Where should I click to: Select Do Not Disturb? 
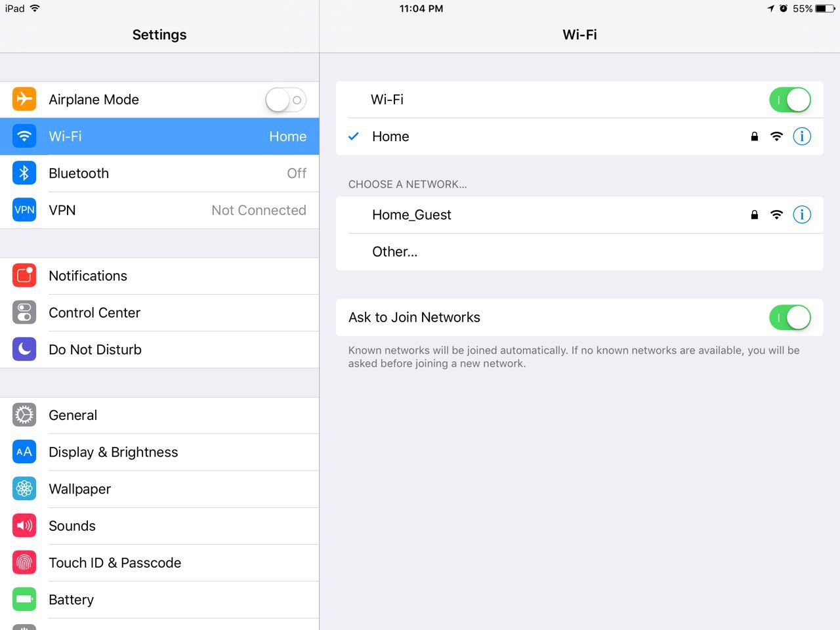[159, 349]
